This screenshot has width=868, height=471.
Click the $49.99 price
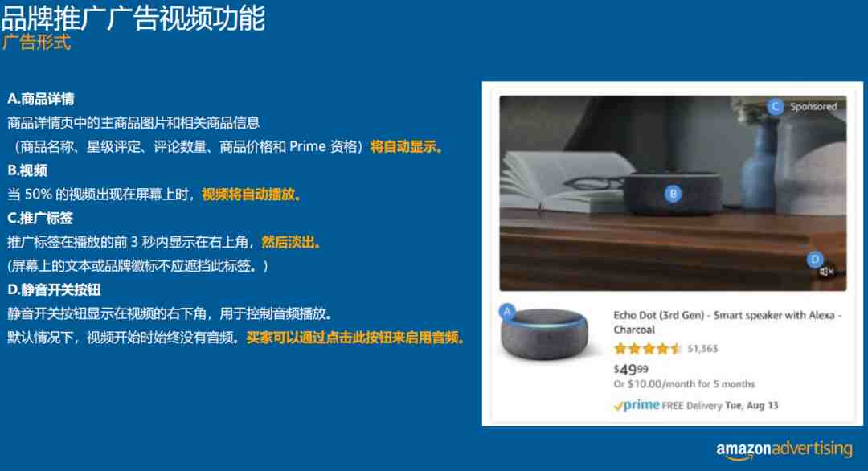click(x=631, y=369)
